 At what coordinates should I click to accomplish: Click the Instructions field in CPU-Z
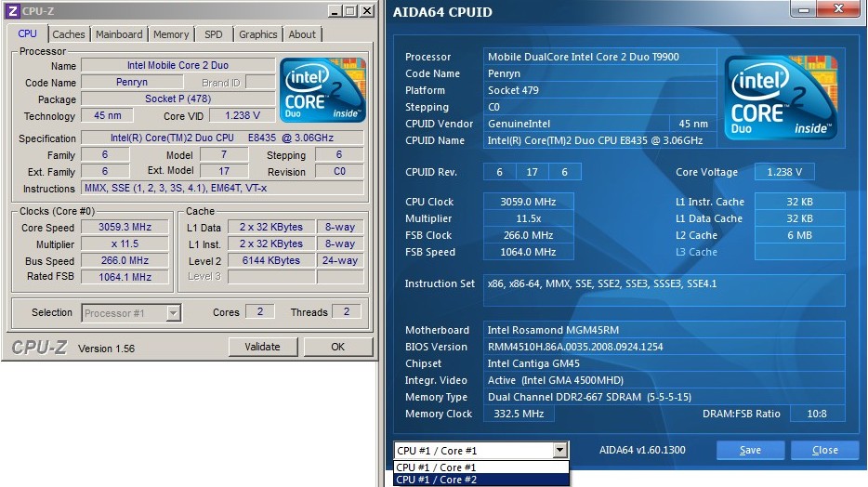click(x=222, y=188)
